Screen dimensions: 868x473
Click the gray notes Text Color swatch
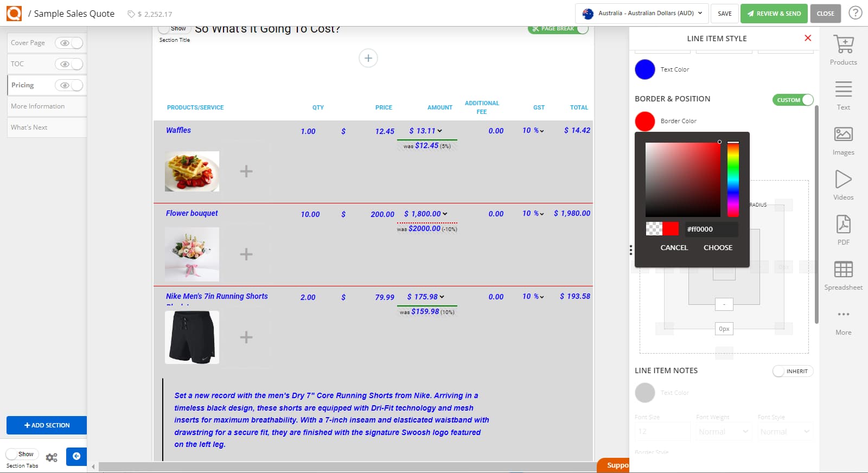(645, 393)
